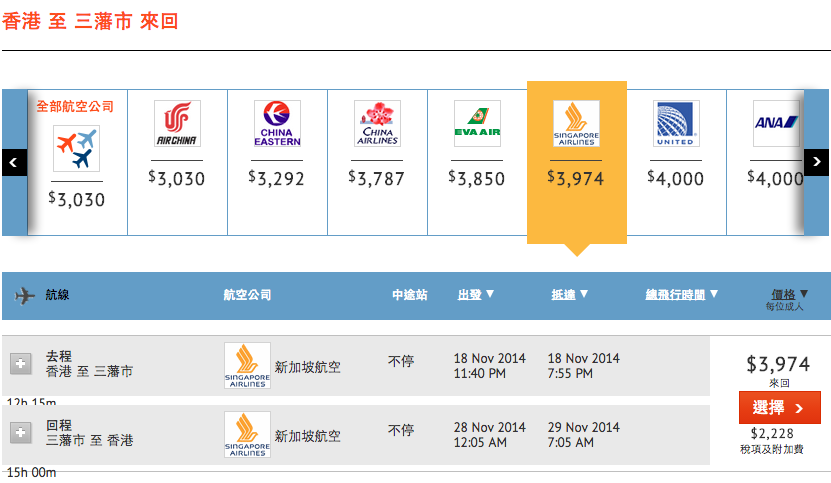The image size is (831, 483).
Task: Click the 航空公司 column header
Action: coord(247,295)
